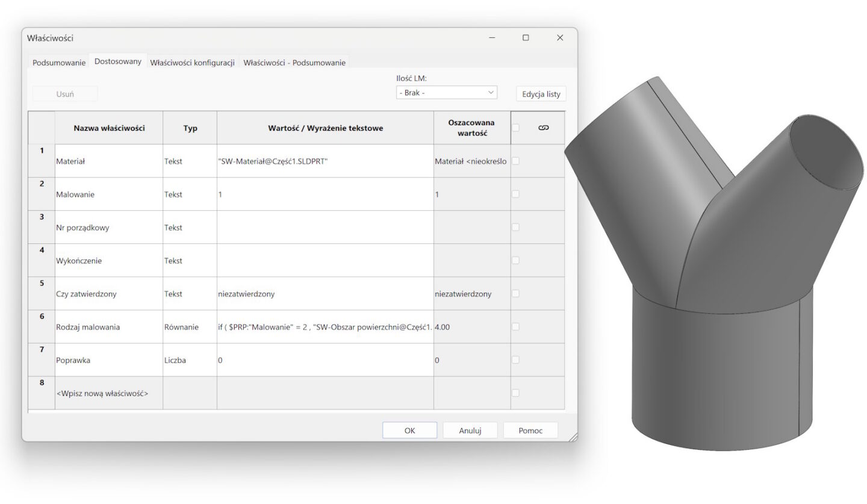The height and width of the screenshot is (504, 867).
Task: Cancel the dialog via Anuluj
Action: (x=470, y=429)
